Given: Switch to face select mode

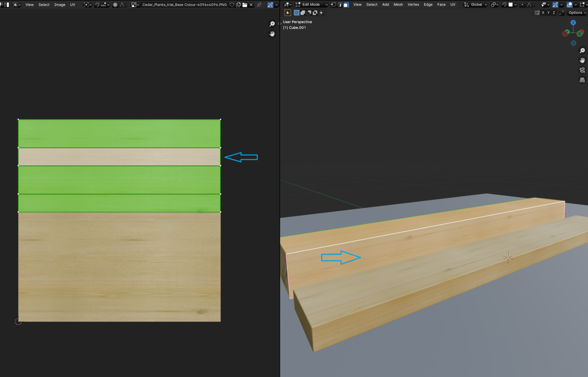Looking at the screenshot, I should click(x=346, y=5).
